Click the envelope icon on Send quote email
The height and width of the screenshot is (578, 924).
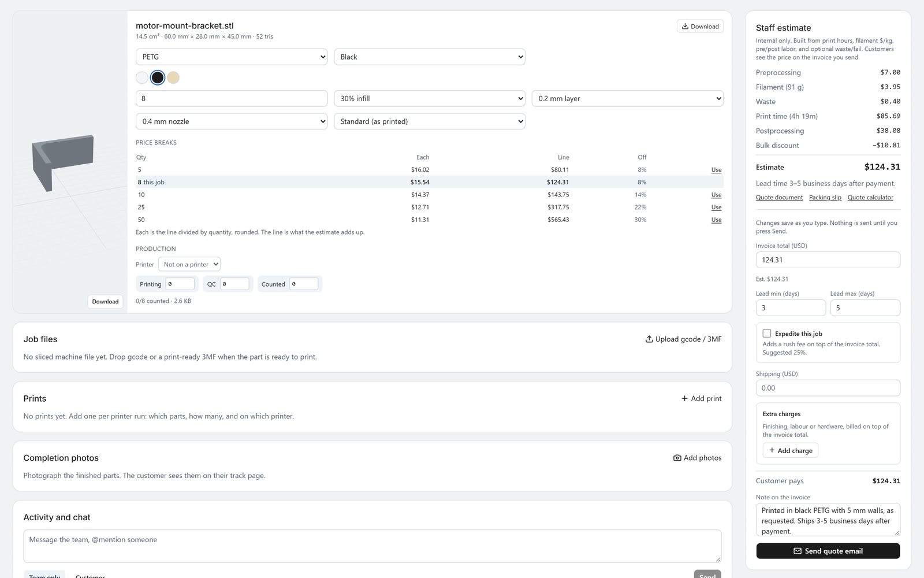[x=798, y=551]
